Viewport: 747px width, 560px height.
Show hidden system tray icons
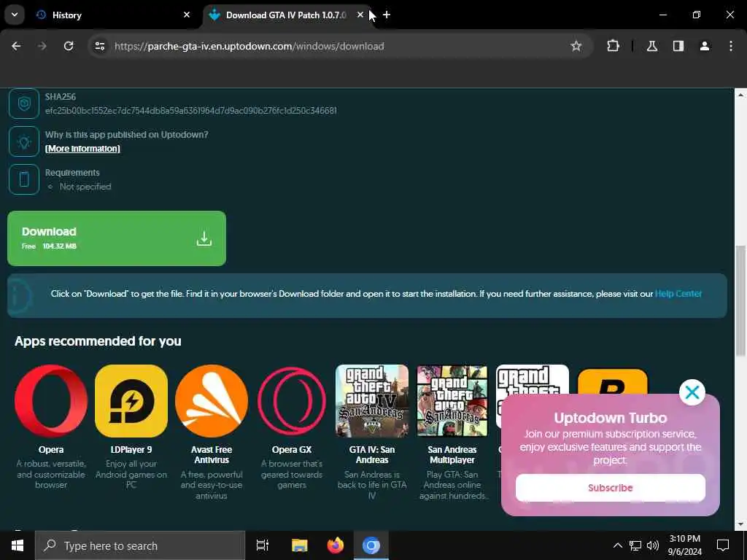[617, 545]
